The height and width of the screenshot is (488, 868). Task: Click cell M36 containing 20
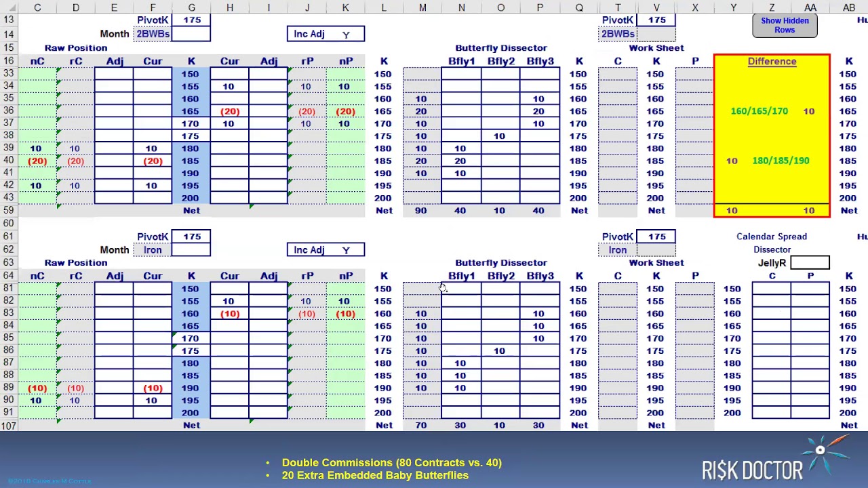click(422, 111)
